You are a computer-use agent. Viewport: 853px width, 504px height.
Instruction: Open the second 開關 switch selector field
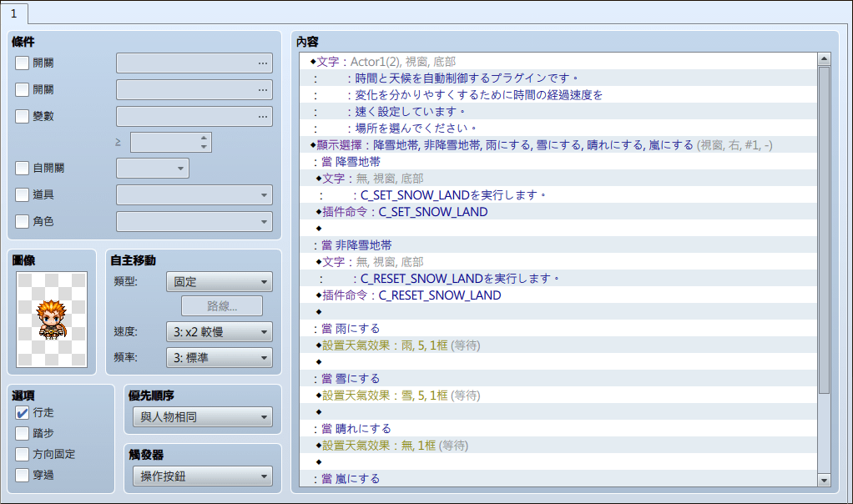pyautogui.click(x=194, y=90)
